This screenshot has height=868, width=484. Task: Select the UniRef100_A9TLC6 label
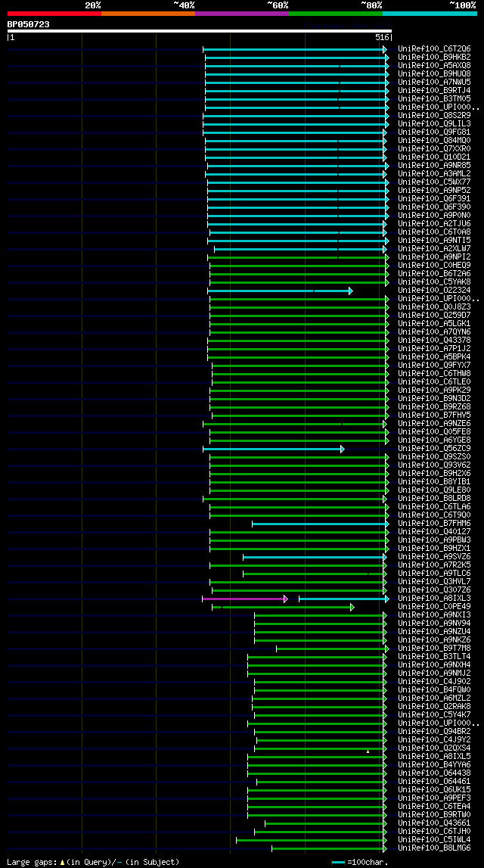(434, 574)
